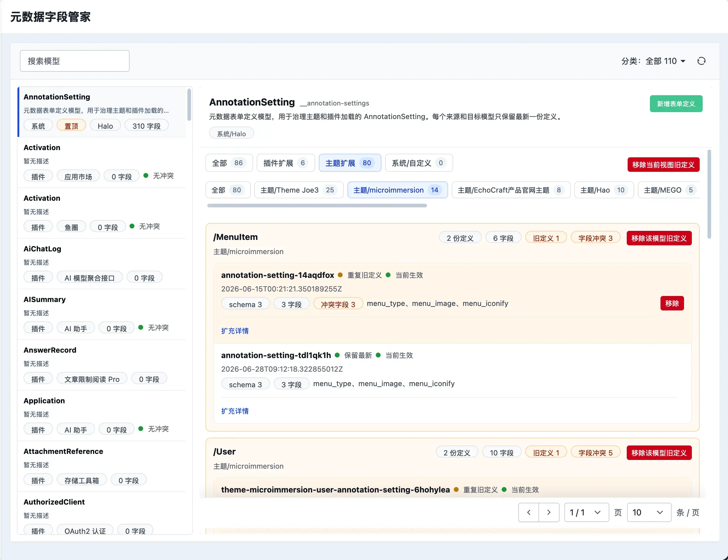This screenshot has width=728, height=560.
Task: Select the 主题/EchoCraft产品官网主题 8 tab
Action: coord(511,190)
